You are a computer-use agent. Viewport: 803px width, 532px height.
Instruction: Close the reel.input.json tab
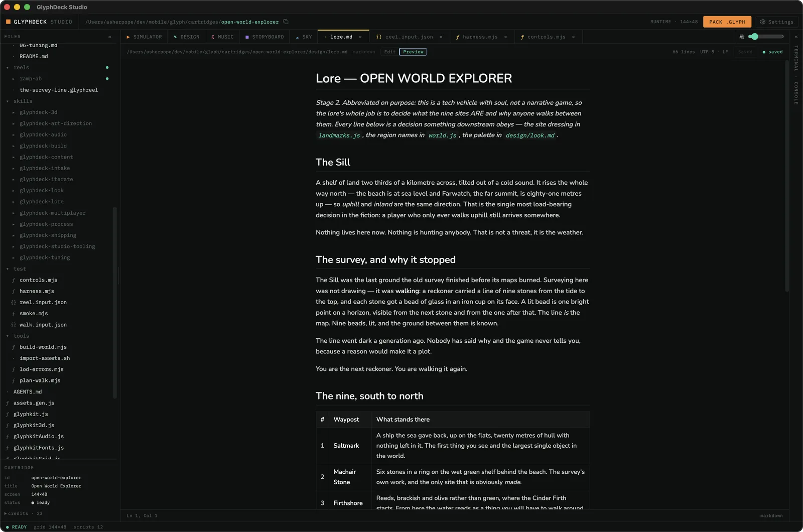[x=441, y=37]
